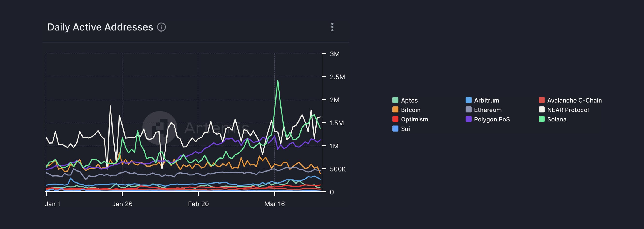Click the 2.5M y-axis label

(337, 77)
